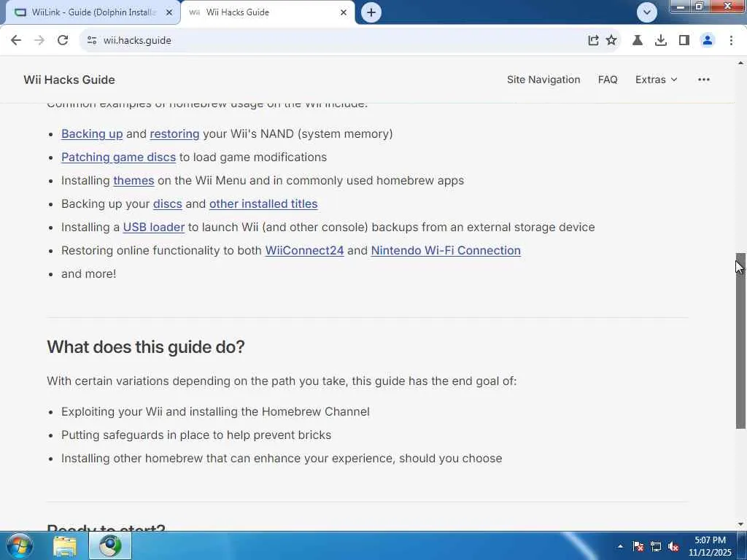Open the Windows Start menu
The height and width of the screenshot is (560, 747).
(20, 545)
